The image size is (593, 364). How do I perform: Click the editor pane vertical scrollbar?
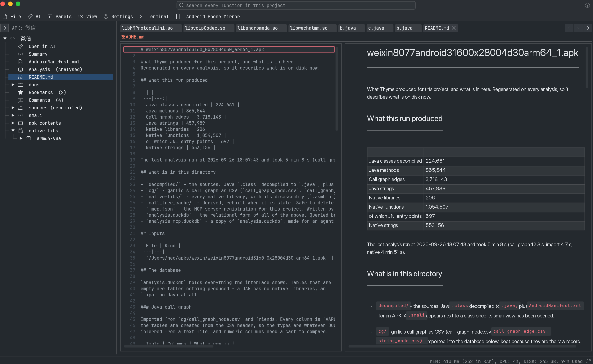(x=337, y=89)
